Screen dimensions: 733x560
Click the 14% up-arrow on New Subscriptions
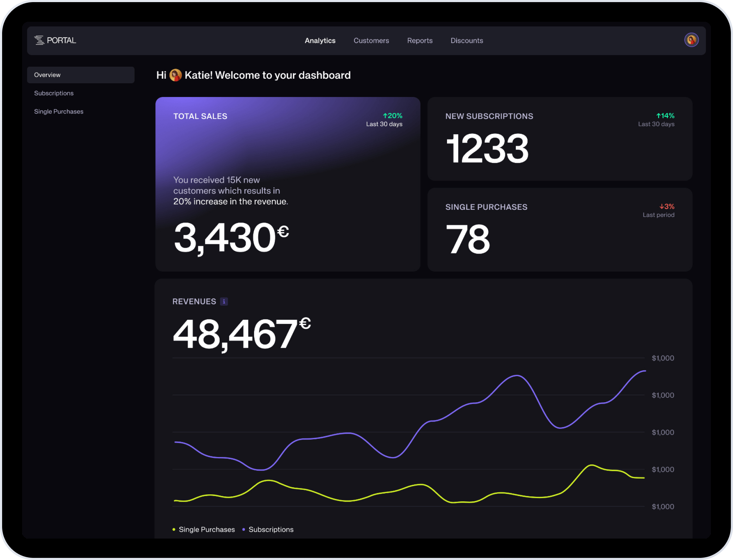tap(665, 116)
